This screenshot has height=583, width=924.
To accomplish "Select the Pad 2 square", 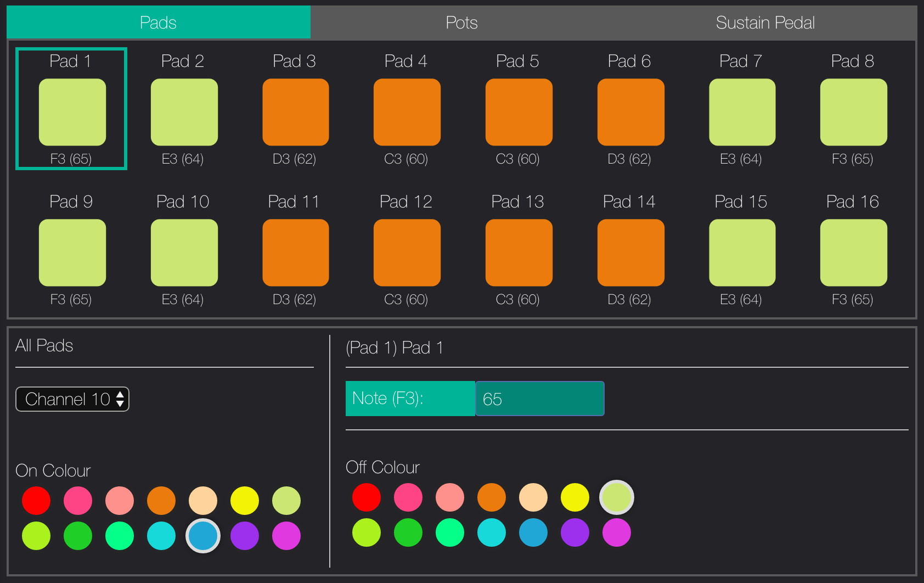I will click(184, 112).
